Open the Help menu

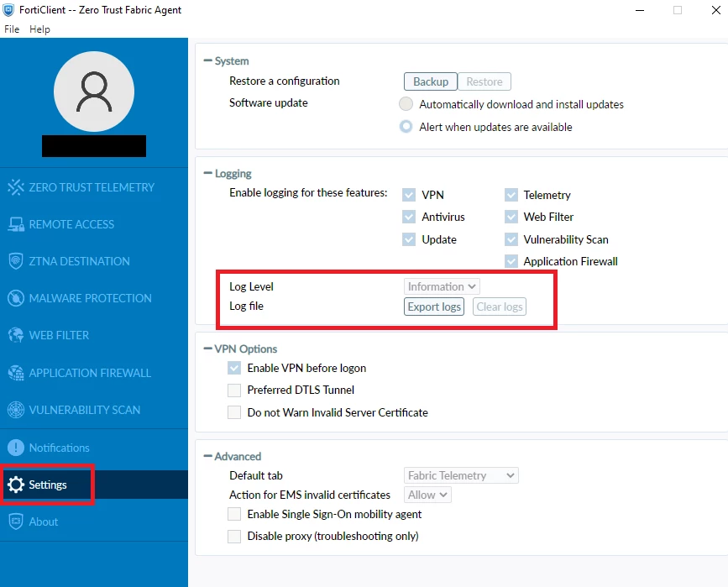click(39, 29)
